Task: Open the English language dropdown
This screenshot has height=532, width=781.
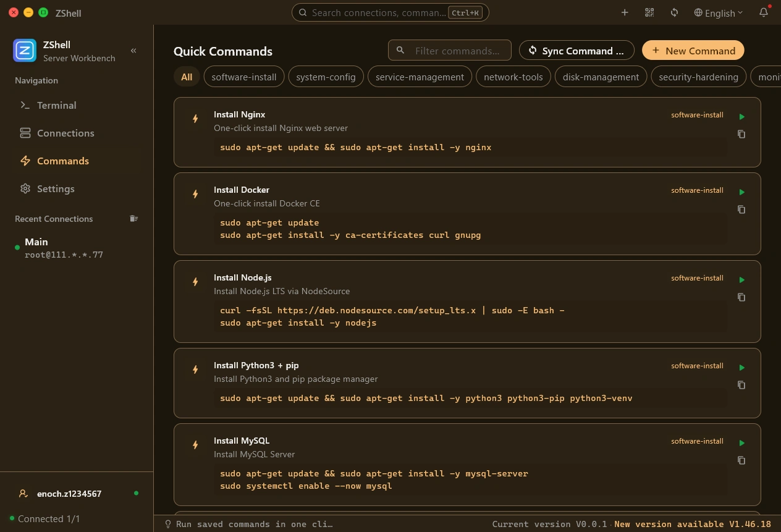Action: tap(718, 12)
